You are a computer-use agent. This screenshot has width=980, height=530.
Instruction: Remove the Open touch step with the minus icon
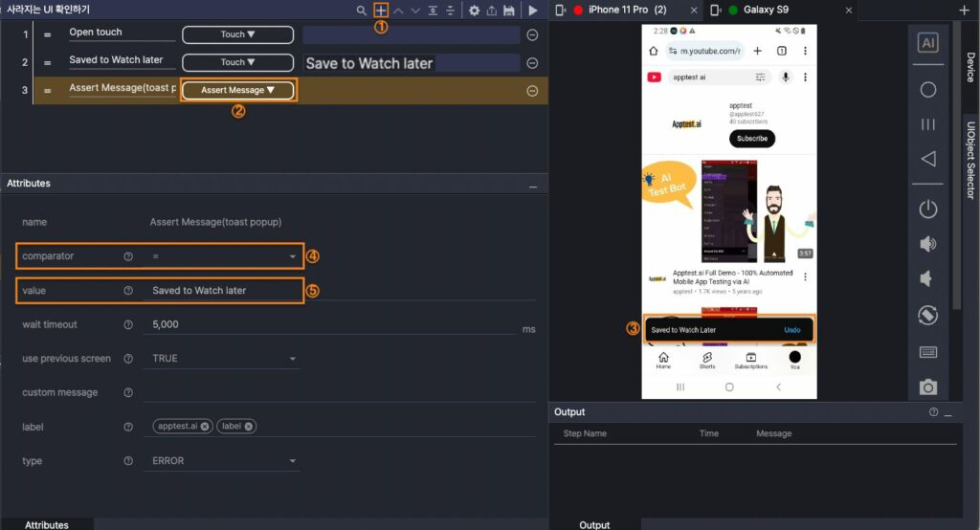(532, 35)
